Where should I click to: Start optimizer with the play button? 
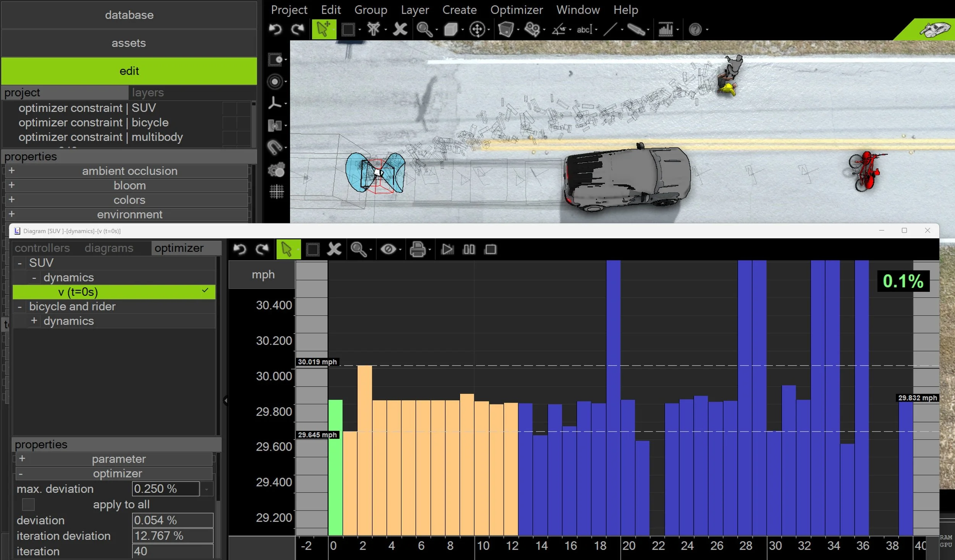click(x=447, y=249)
